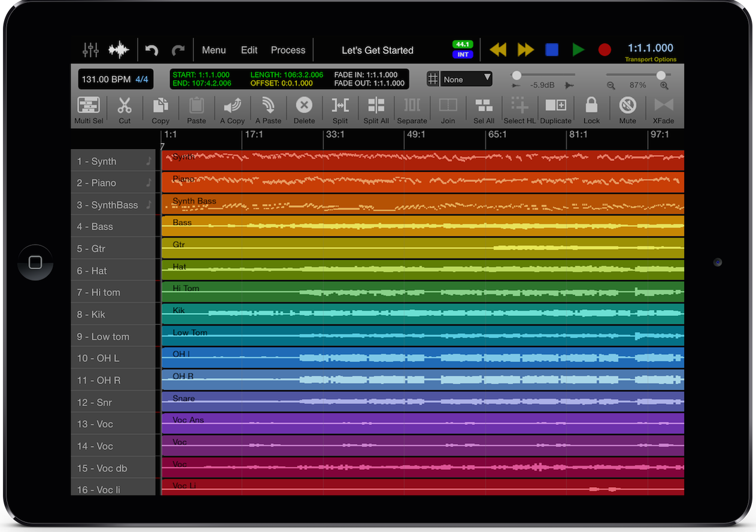Click the Delete icon
756x532 pixels.
point(304,106)
